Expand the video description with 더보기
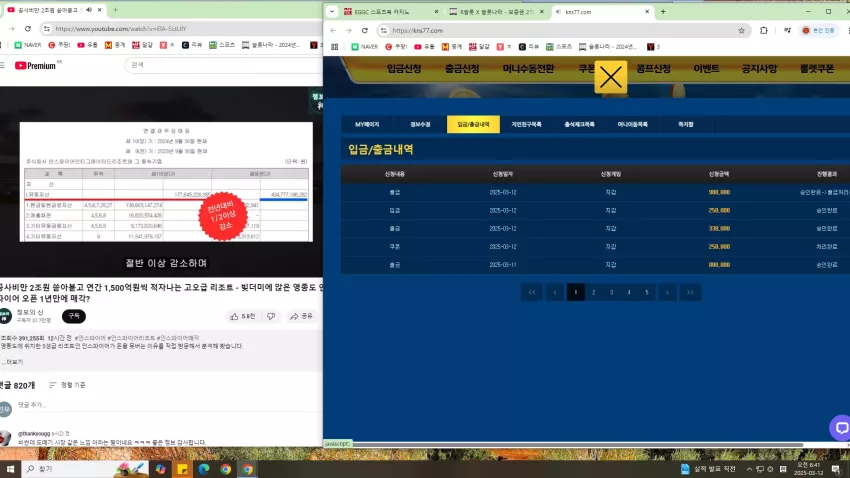This screenshot has height=478, width=850. coord(12,361)
